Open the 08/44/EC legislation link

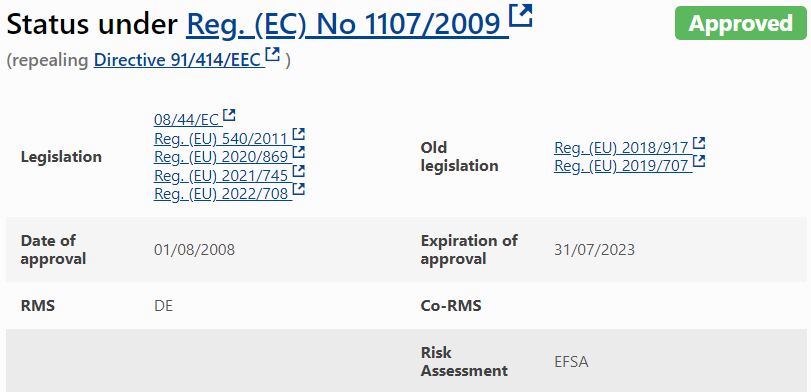click(x=188, y=120)
